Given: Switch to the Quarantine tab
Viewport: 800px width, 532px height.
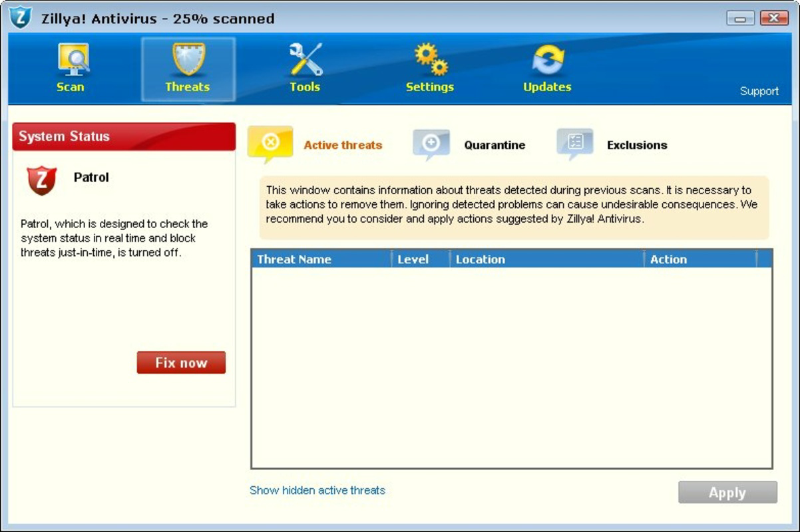Looking at the screenshot, I should click(495, 145).
